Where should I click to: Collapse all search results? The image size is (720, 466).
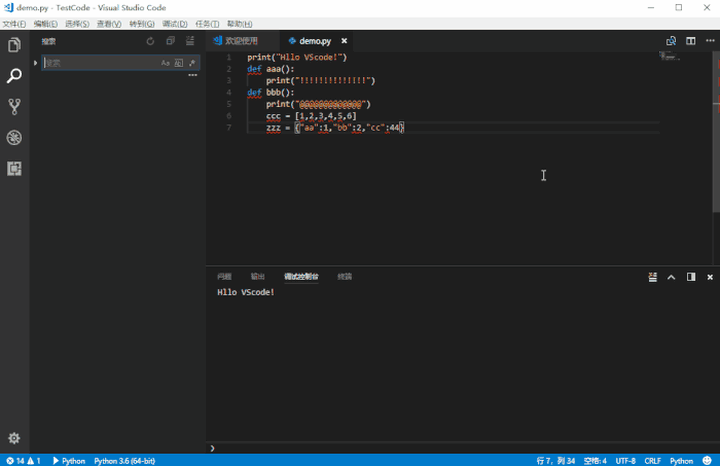point(170,41)
